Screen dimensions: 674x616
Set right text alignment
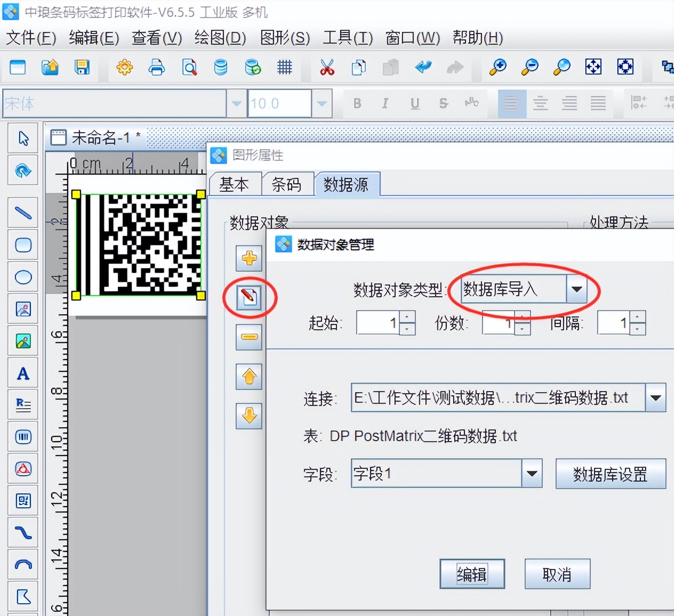pos(569,103)
